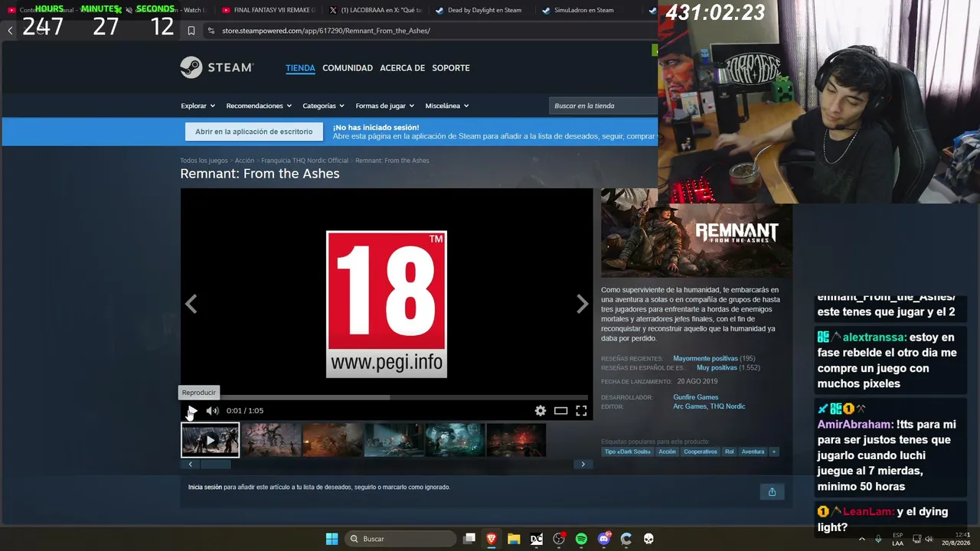Open Windows Start menu
This screenshot has width=980, height=551.
(332, 539)
